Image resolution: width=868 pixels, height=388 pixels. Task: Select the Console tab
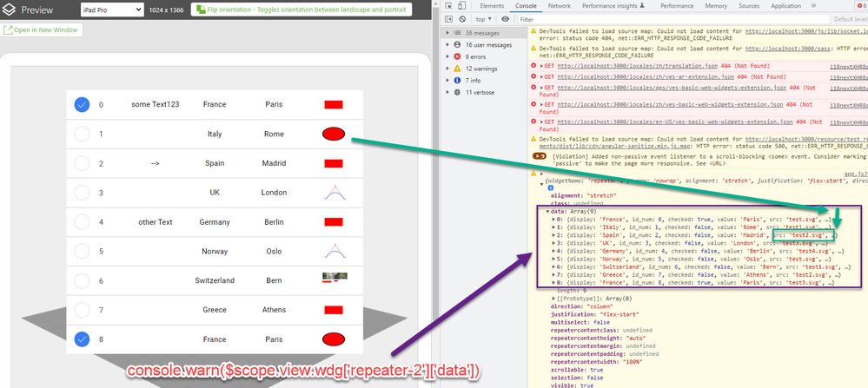click(526, 5)
